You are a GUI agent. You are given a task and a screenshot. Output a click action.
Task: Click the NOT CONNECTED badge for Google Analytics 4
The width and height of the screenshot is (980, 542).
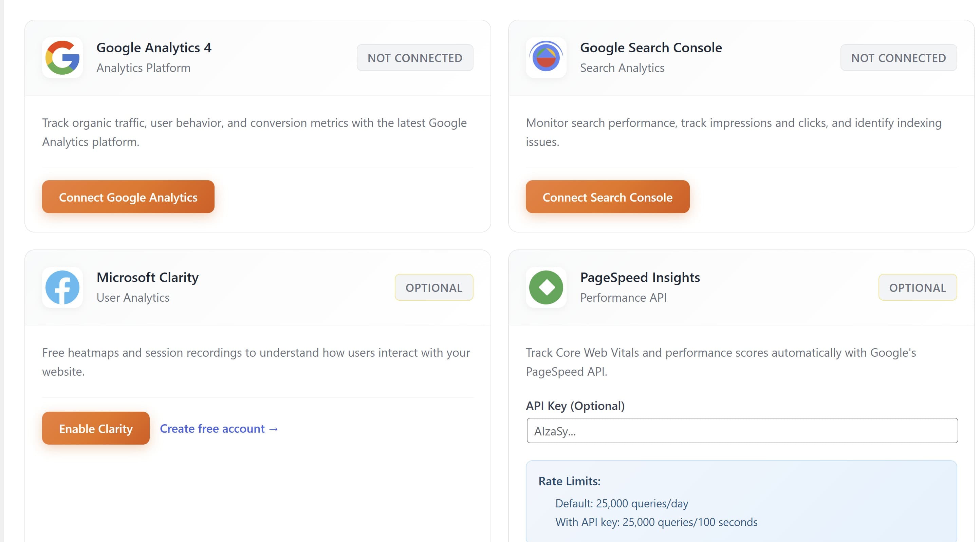click(415, 57)
